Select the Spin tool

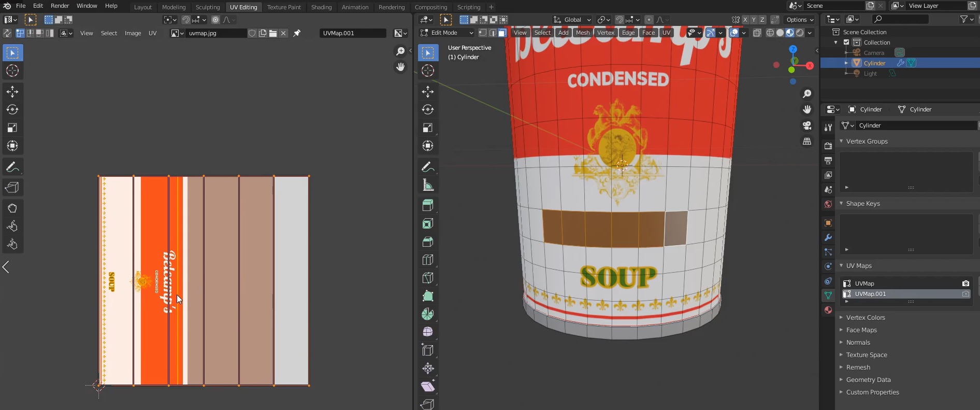click(x=428, y=314)
